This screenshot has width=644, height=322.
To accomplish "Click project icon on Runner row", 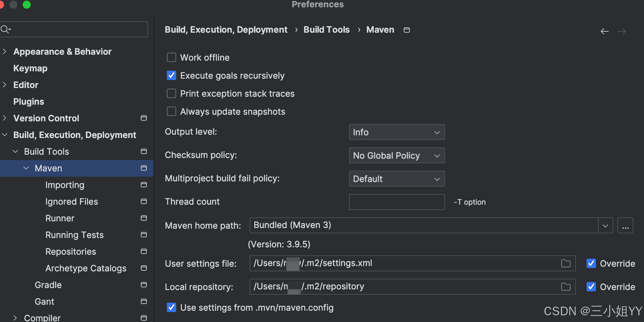I will (x=144, y=218).
